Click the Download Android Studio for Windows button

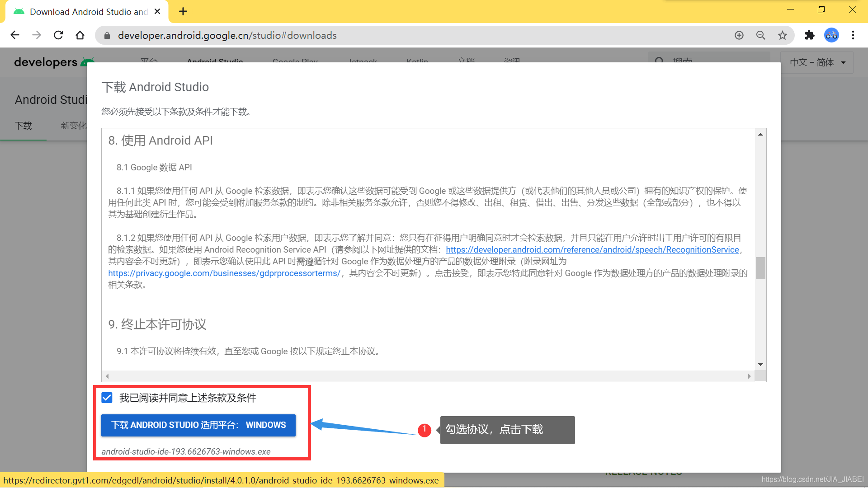(x=198, y=425)
